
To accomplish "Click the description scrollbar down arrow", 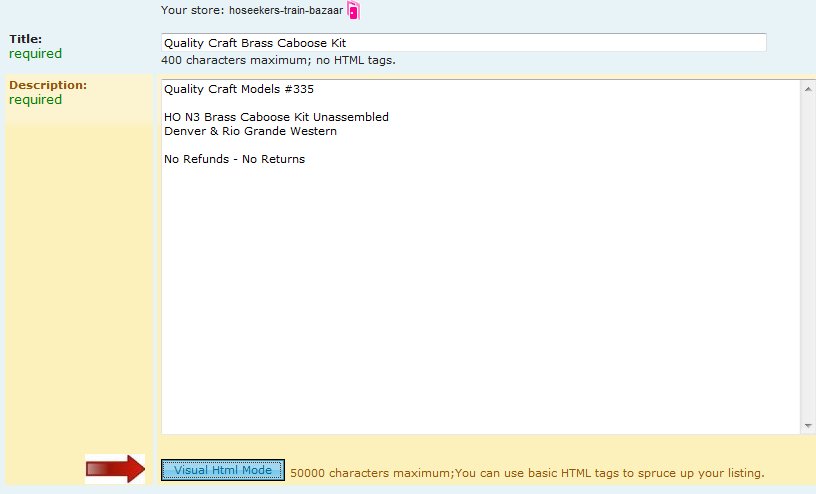I will 808,426.
